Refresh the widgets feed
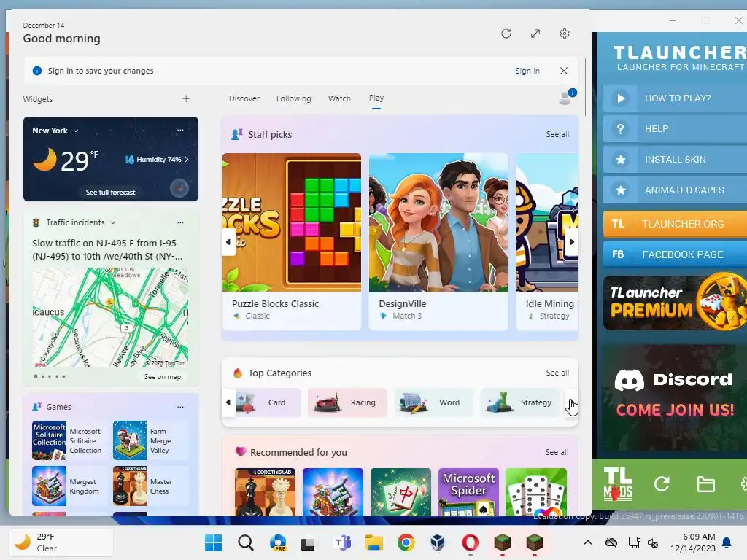This screenshot has width=747, height=560. [506, 34]
